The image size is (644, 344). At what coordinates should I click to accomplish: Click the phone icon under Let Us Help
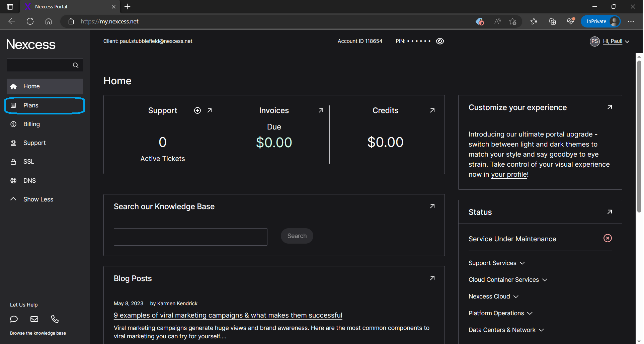click(x=55, y=319)
